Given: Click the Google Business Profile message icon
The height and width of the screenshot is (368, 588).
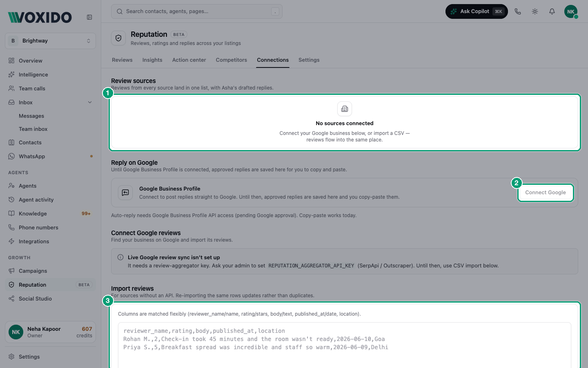Looking at the screenshot, I should 125,193.
